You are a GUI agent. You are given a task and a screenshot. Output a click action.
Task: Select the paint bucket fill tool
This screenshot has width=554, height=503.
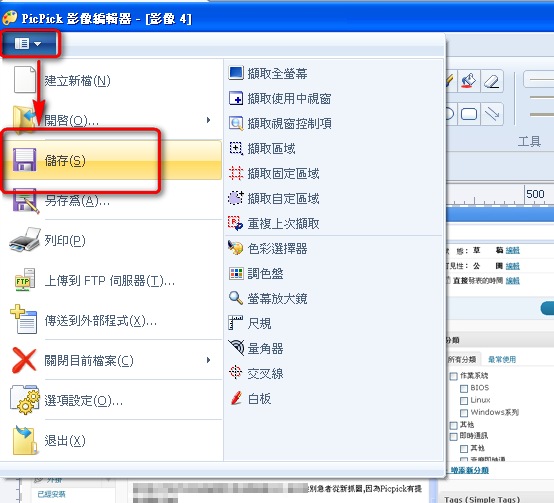point(468,82)
